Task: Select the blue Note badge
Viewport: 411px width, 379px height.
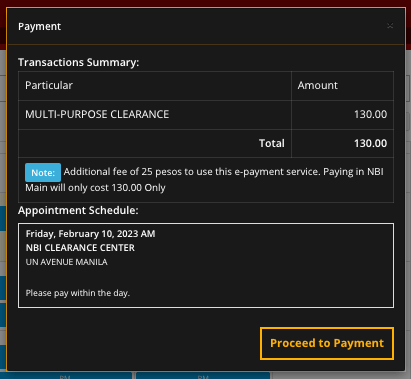Action: point(43,172)
